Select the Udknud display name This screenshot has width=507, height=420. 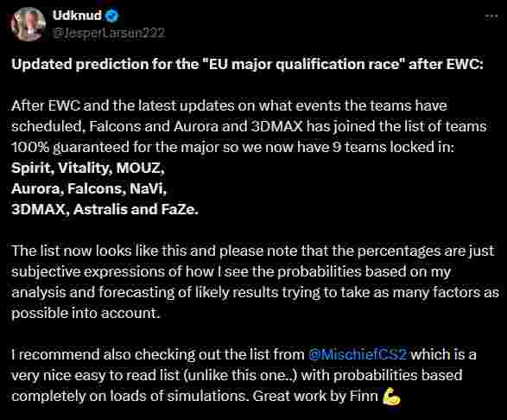coord(77,16)
